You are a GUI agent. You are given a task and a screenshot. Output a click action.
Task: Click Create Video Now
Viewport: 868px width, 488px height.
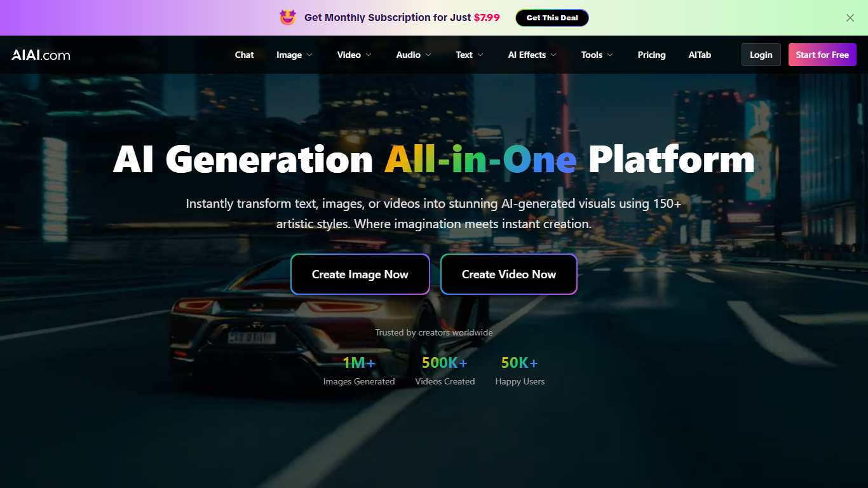(x=508, y=274)
